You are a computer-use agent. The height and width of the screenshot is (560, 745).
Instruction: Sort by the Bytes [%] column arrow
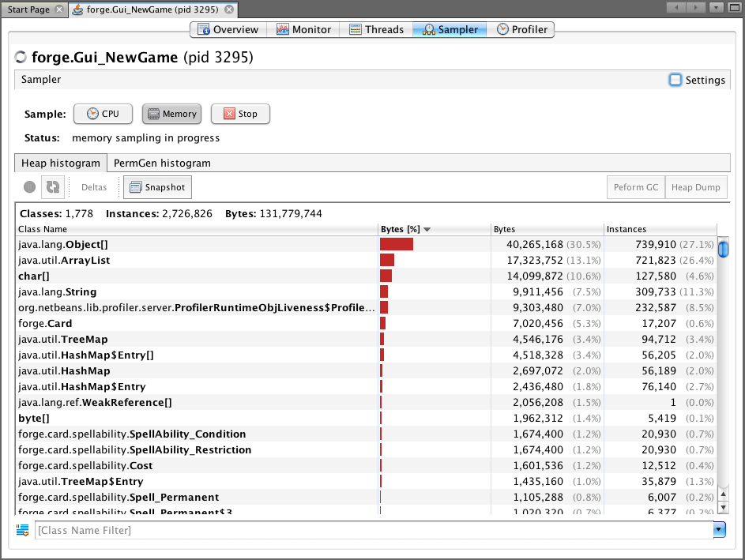[427, 230]
